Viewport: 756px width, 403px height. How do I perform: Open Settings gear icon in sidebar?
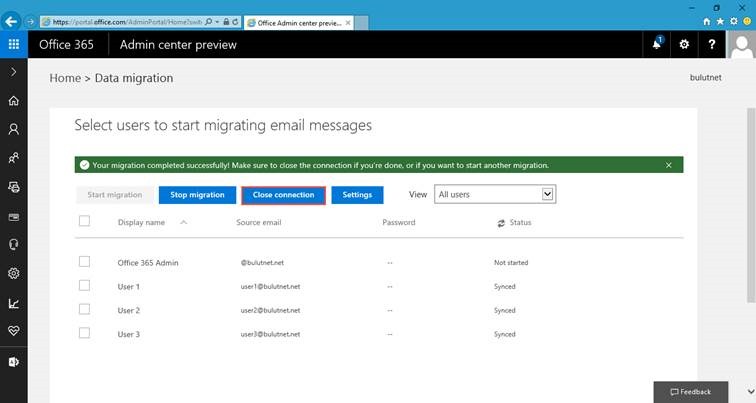click(14, 273)
